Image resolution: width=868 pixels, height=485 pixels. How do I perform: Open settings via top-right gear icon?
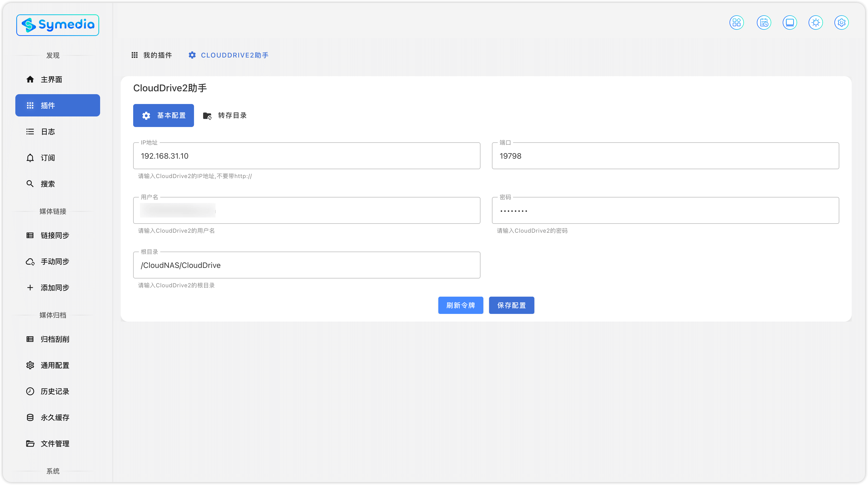click(841, 23)
